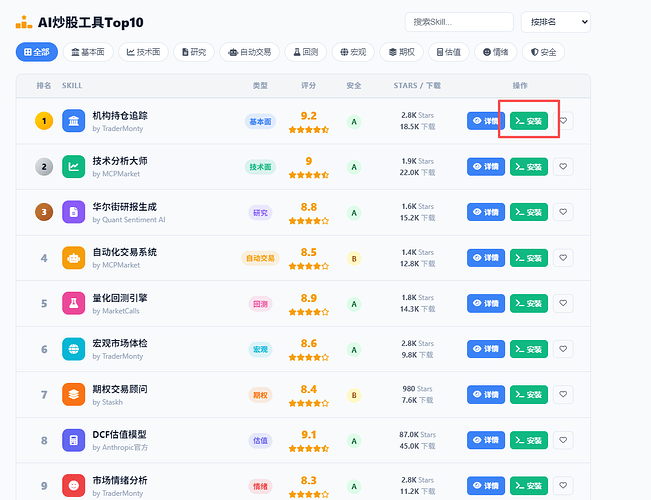
Task: Favorite 市场情绪分析 with the heart icon
Action: click(563, 485)
